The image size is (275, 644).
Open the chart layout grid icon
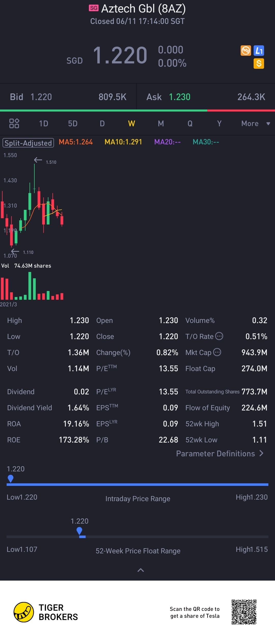[14, 124]
